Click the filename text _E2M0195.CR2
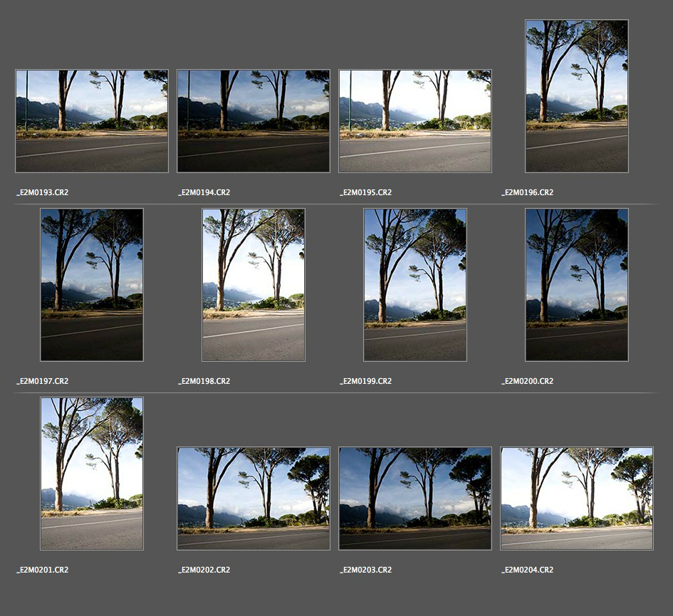 coord(366,192)
